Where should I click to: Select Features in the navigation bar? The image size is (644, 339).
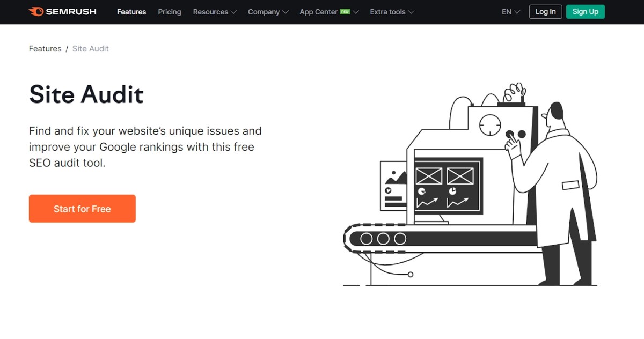131,12
